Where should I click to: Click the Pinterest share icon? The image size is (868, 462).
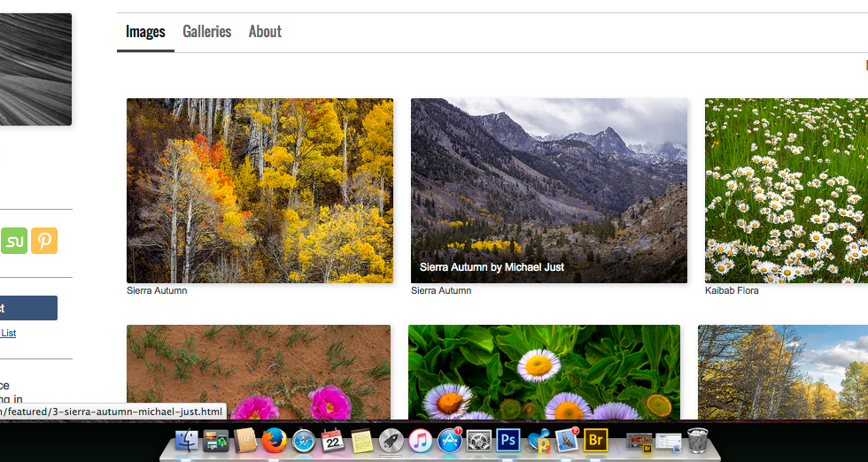(44, 241)
